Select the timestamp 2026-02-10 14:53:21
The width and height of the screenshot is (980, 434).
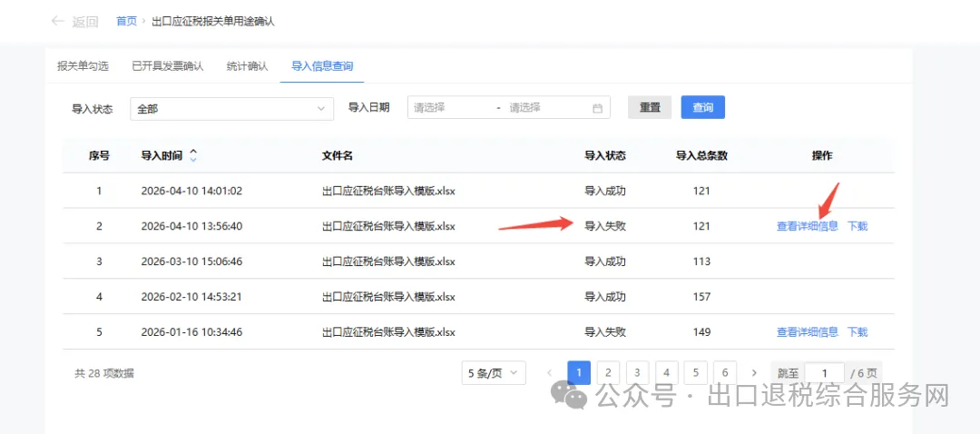point(191,297)
